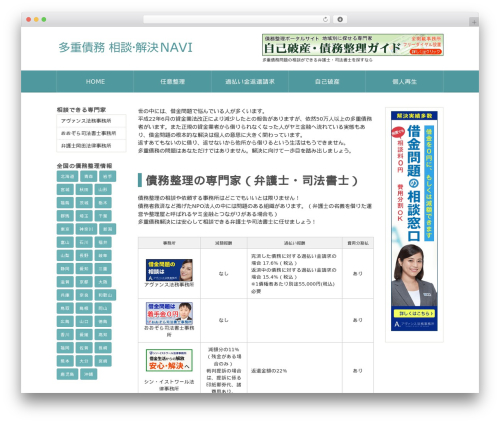Viewport: 500px width, 423px height.
Task: Select the 宮城 region button
Action: (65, 189)
